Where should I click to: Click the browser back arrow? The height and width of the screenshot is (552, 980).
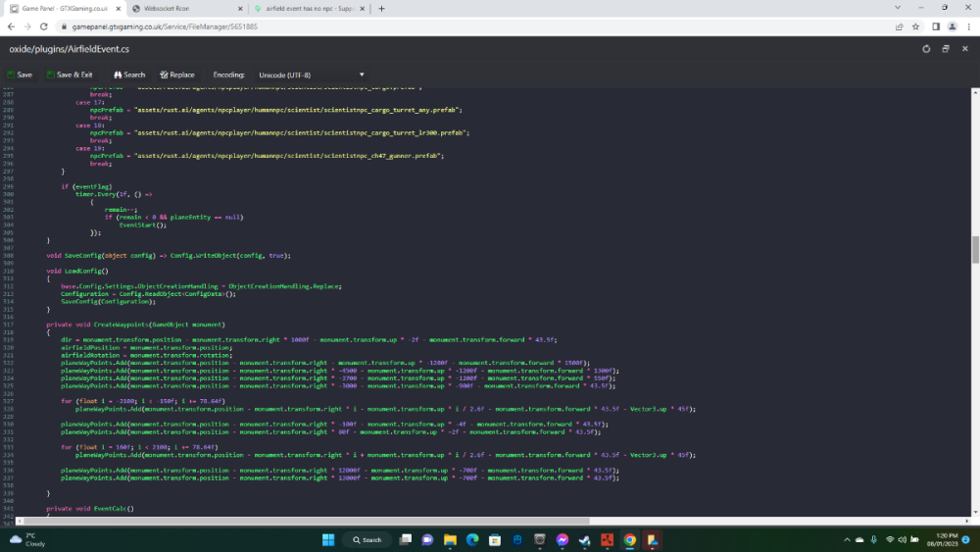[x=11, y=26]
